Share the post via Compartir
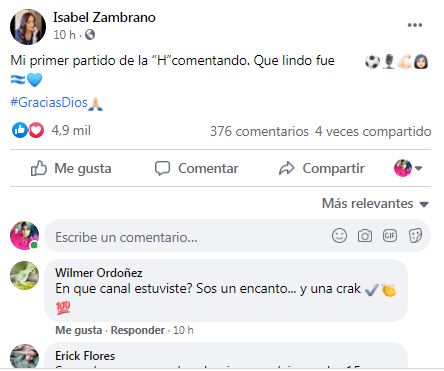 [322, 168]
